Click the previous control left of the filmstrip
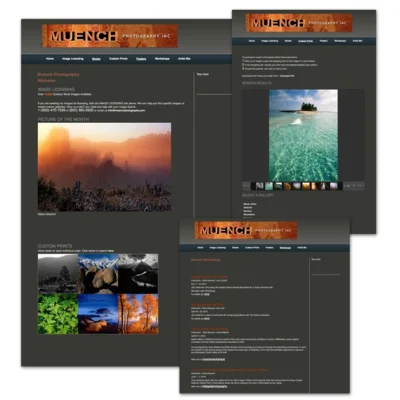Screen dimensions: 400x400 click(246, 186)
